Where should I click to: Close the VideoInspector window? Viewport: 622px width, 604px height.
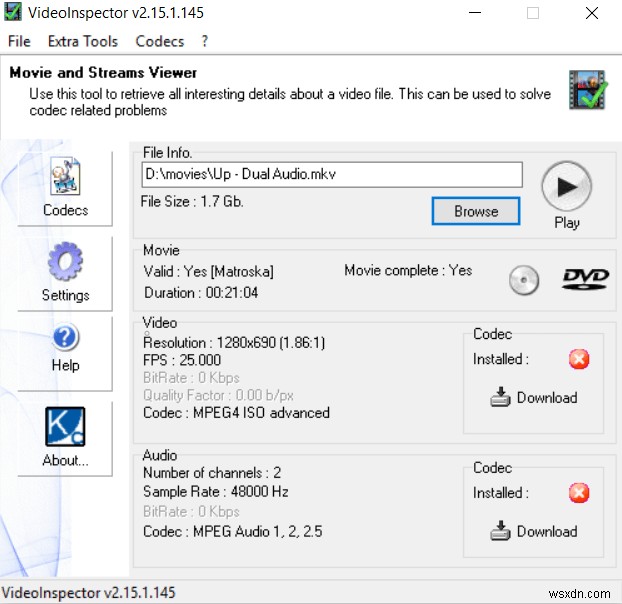592,13
